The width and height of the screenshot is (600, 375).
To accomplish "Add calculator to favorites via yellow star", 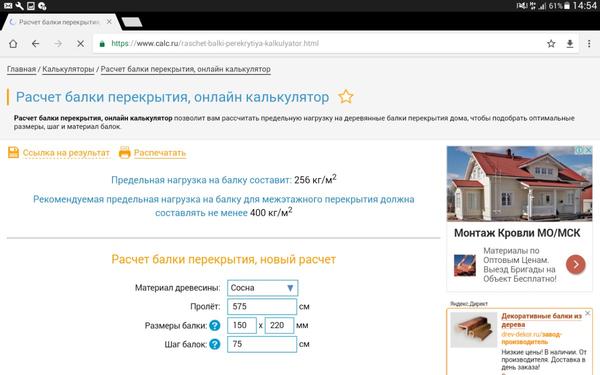I will click(x=346, y=96).
